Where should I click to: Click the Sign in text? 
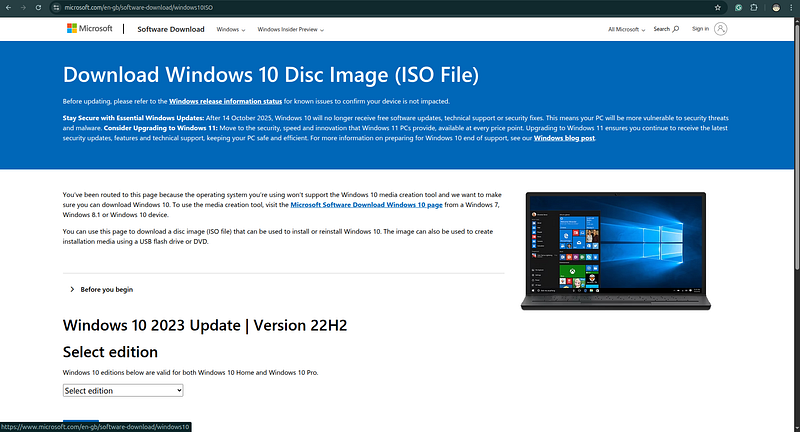click(x=700, y=29)
